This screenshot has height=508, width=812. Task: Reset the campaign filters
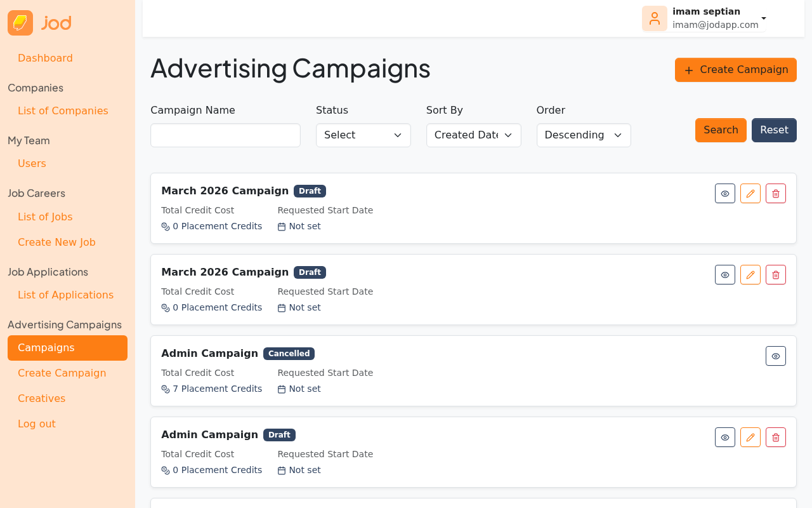[774, 130]
